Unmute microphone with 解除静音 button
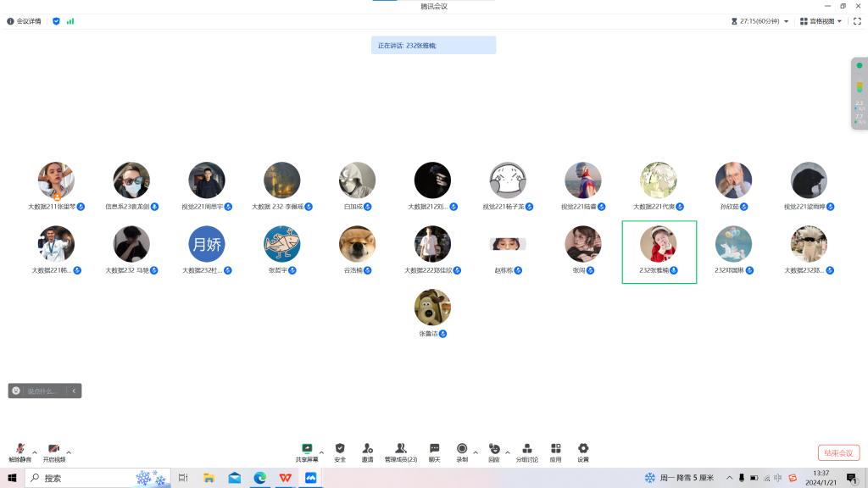 point(19,451)
